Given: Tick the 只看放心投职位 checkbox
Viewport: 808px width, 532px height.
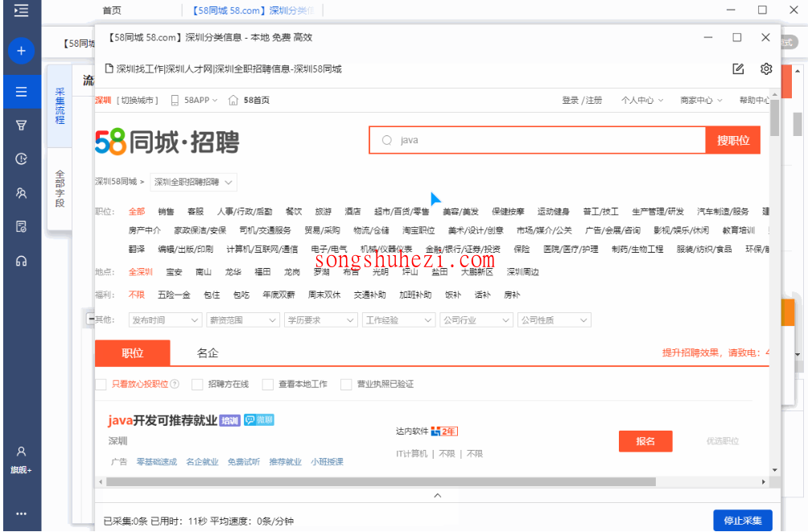Looking at the screenshot, I should [101, 385].
